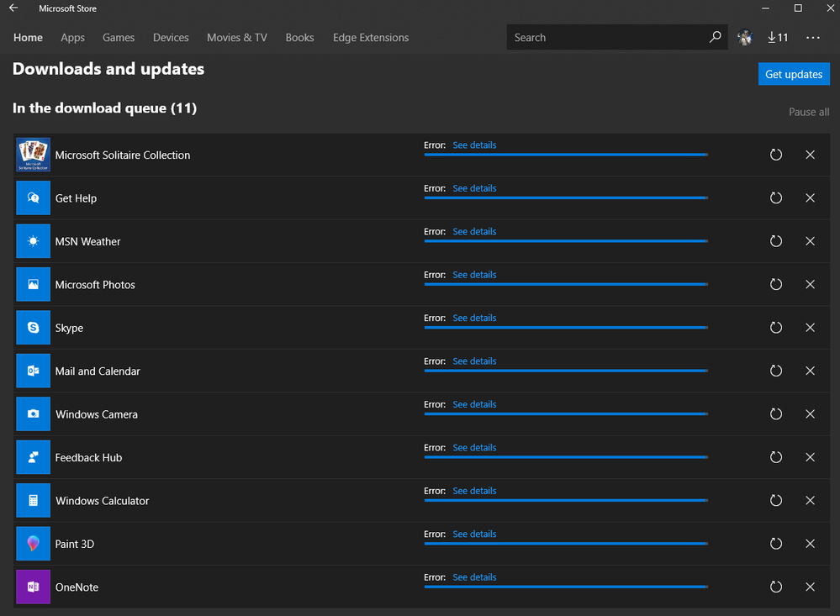Cancel the Windows Camera download
The image size is (840, 616).
tap(810, 414)
